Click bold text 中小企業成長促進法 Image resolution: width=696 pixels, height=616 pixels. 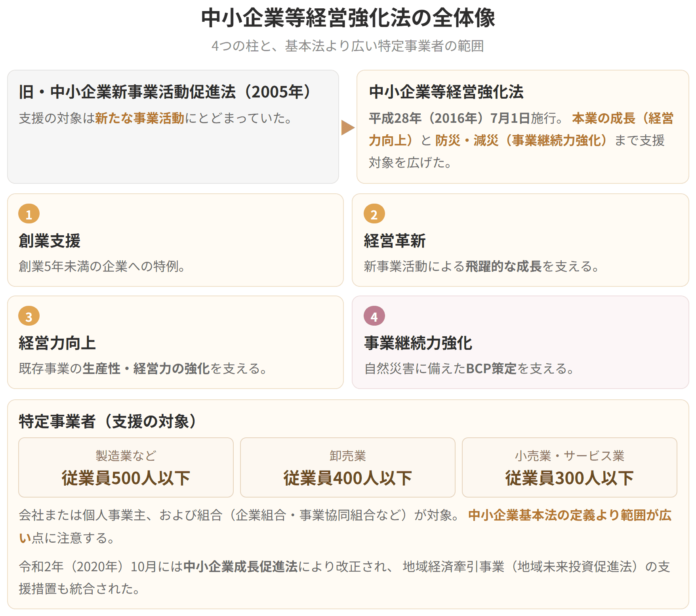click(240, 566)
